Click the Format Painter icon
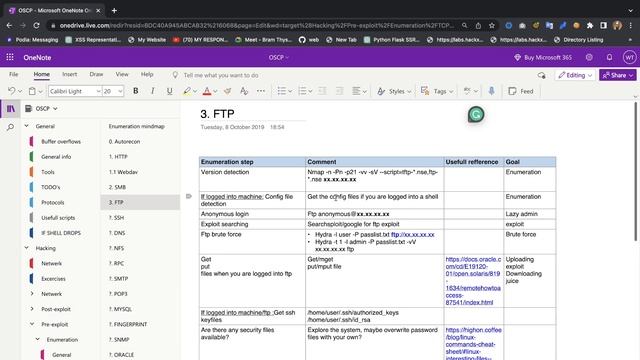Screen dimensions: 640x360 tap(227, 91)
